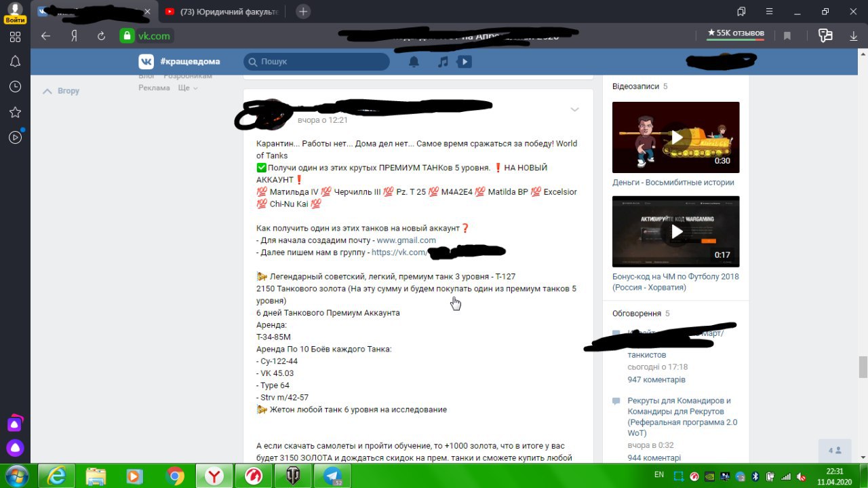Open sidebar media play circle icon

click(15, 137)
